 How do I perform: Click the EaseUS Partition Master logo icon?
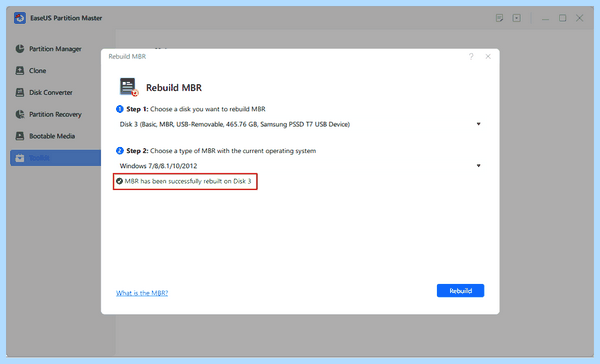tap(20, 18)
